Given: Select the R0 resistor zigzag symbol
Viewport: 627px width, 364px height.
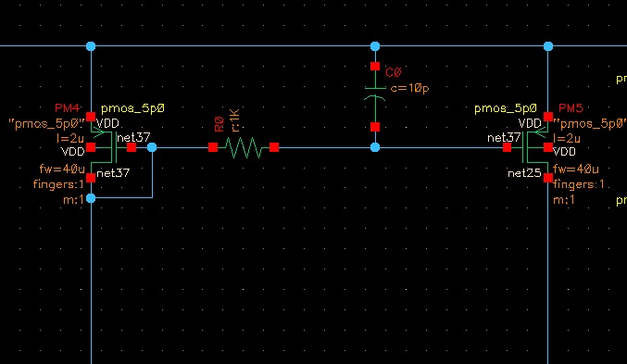Looking at the screenshot, I should click(244, 147).
